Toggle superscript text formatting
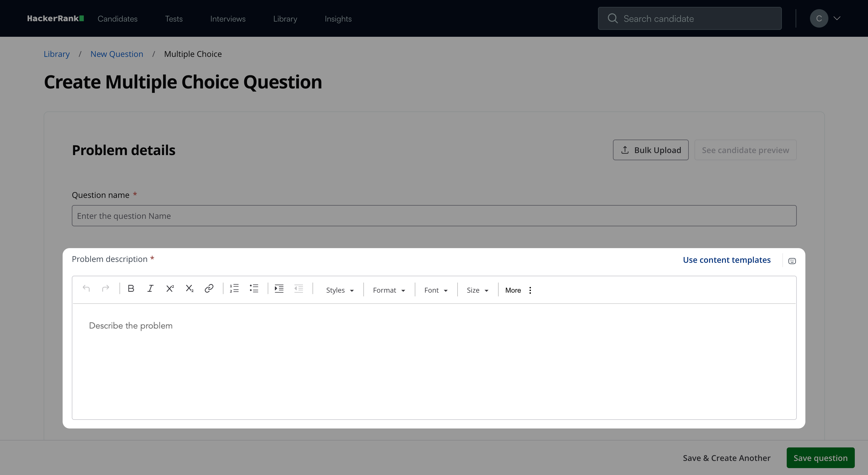The width and height of the screenshot is (868, 475). [x=170, y=289]
